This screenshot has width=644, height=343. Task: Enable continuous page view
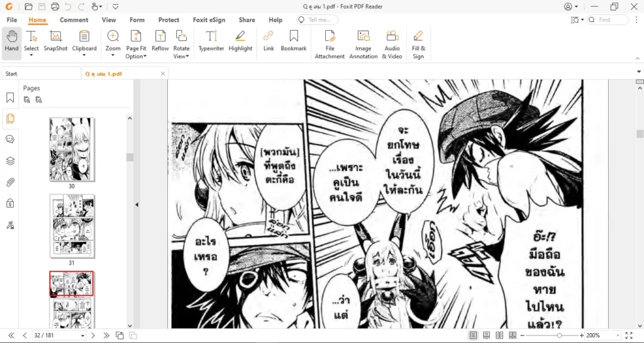click(486, 335)
